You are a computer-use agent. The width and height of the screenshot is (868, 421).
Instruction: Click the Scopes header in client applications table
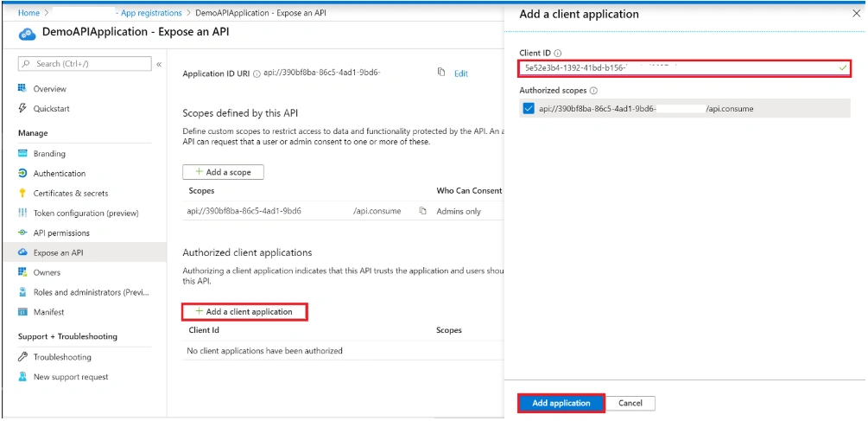449,330
